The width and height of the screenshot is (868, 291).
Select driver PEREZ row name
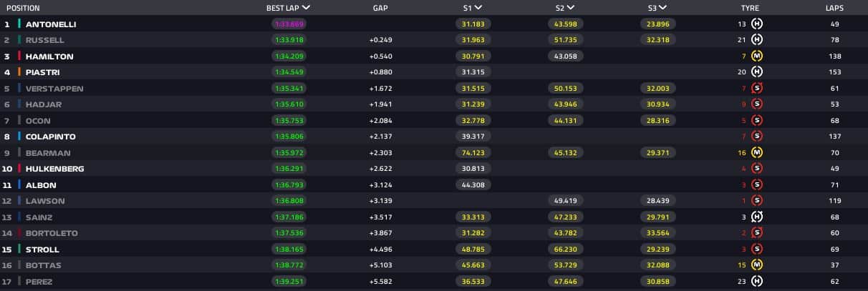[x=39, y=281]
